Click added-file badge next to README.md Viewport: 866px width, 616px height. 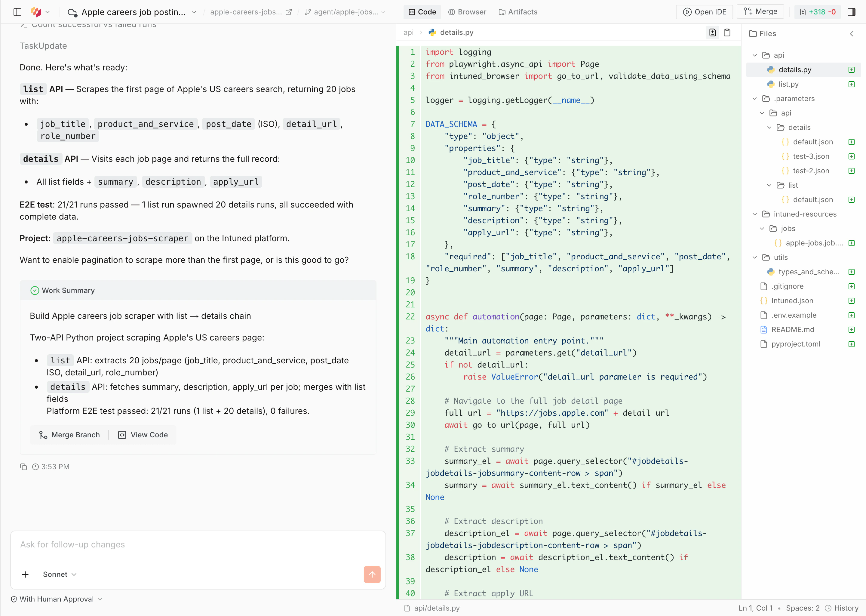coord(852,329)
